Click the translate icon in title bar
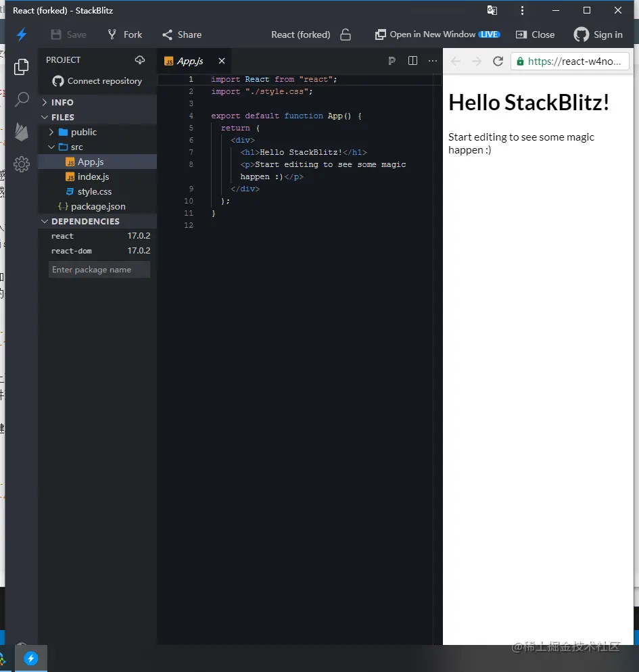This screenshot has height=672, width=639. [x=492, y=10]
